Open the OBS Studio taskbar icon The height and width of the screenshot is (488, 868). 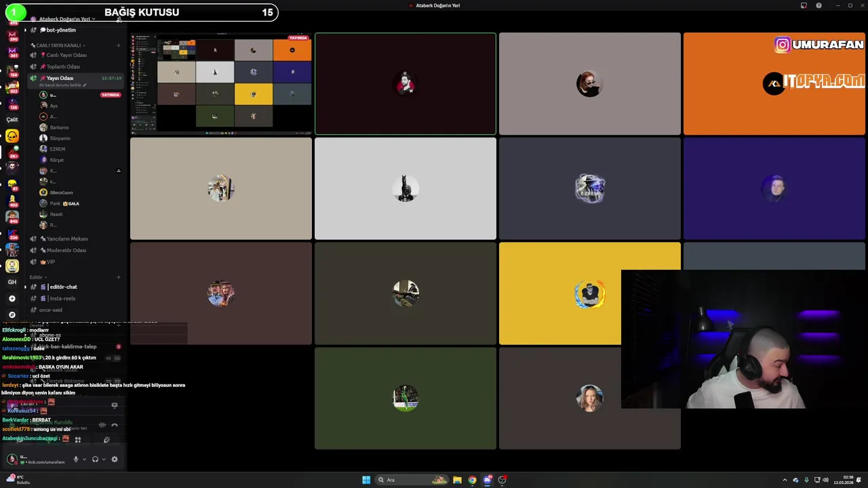point(502,480)
